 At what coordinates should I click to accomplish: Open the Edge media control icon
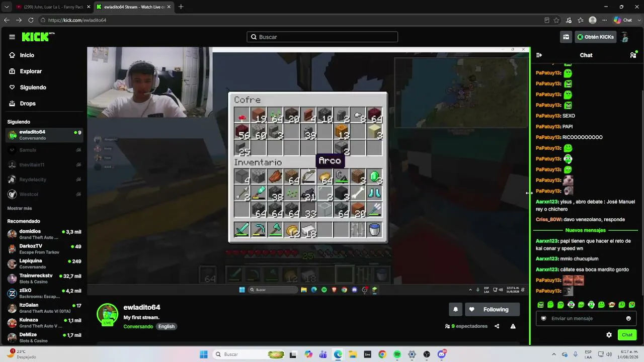pyautogui.click(x=569, y=20)
